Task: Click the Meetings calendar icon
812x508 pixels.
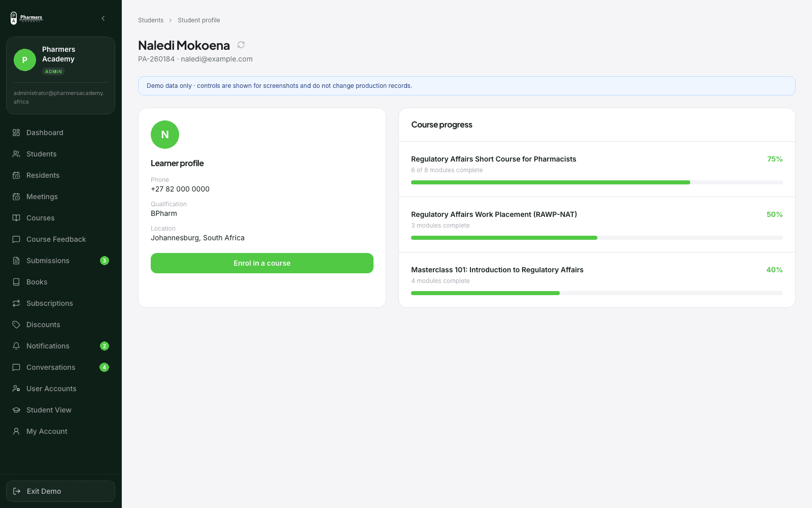Action: pyautogui.click(x=16, y=197)
